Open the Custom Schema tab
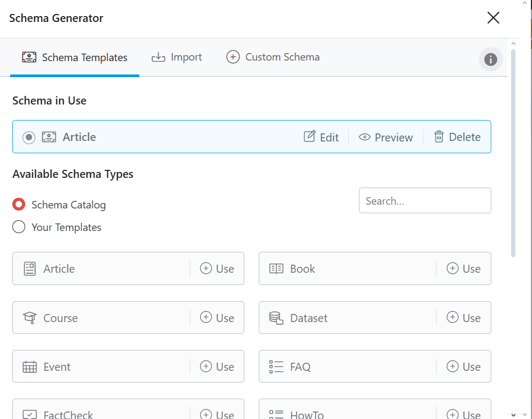This screenshot has height=419, width=532. pyautogui.click(x=273, y=57)
